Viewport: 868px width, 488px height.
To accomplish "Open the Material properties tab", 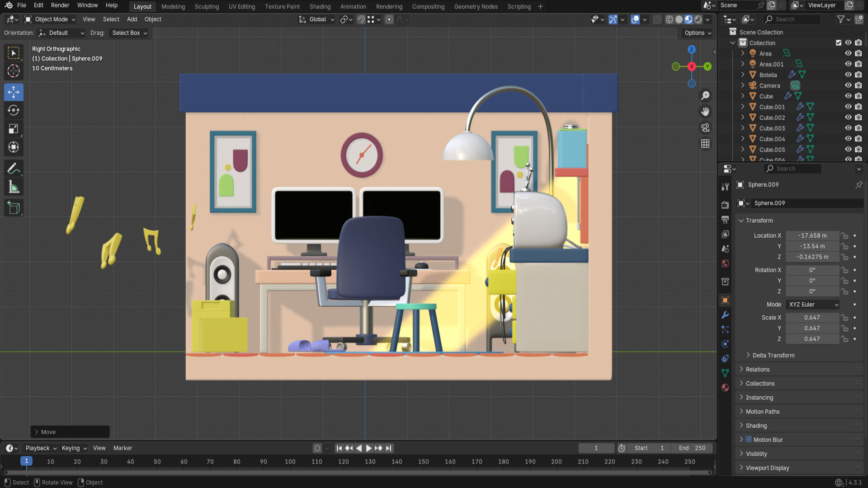I will pyautogui.click(x=725, y=388).
